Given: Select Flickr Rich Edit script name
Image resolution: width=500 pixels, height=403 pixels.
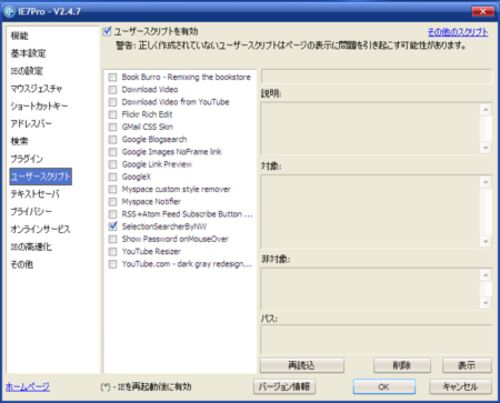Looking at the screenshot, I should click(x=147, y=115).
